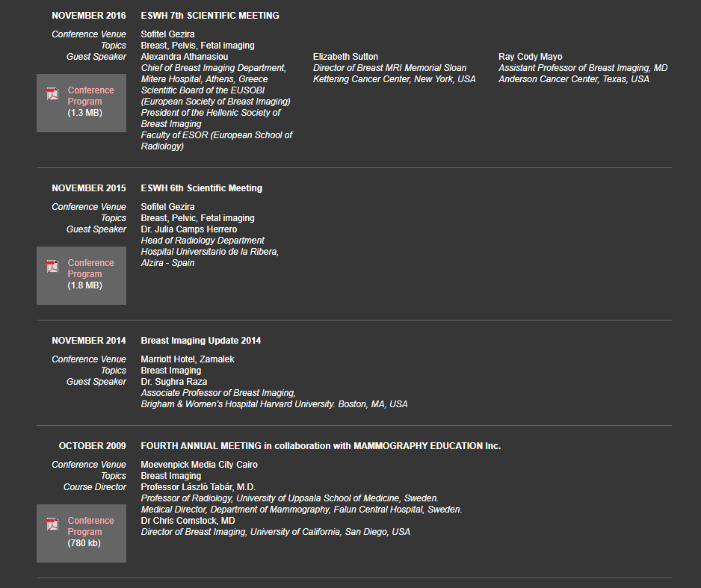Image resolution: width=701 pixels, height=588 pixels.
Task: Click guest speaker name Alexandra Athanasiou
Action: [x=184, y=57]
